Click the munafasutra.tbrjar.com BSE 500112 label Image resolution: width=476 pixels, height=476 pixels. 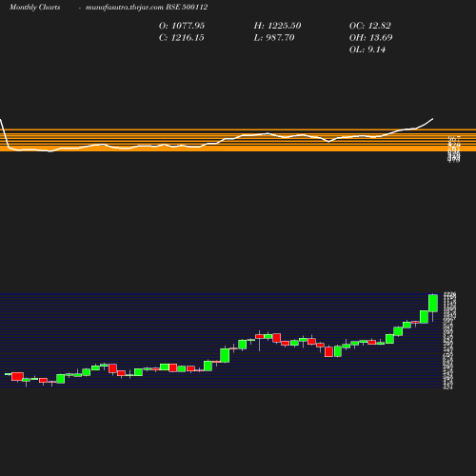[147, 8]
